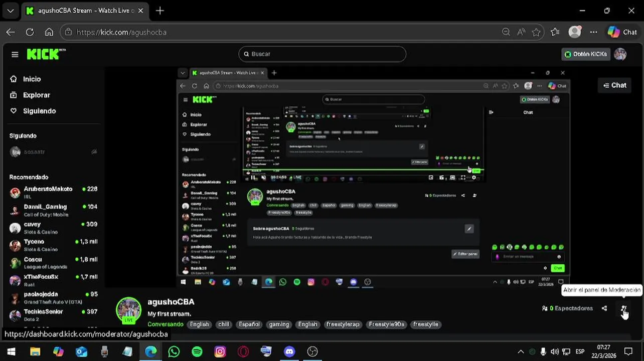Image resolution: width=644 pixels, height=361 pixels.
Task: Open the Favorites list icon
Action: click(x=555, y=32)
